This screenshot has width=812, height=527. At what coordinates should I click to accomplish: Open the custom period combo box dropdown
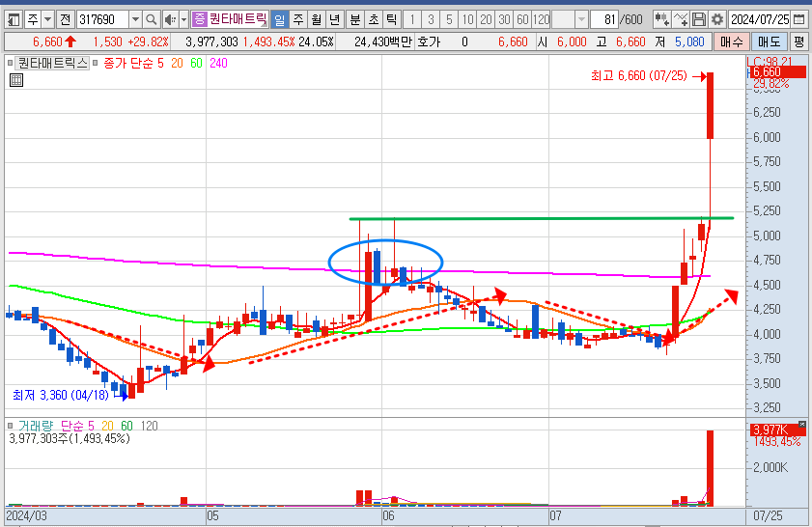pyautogui.click(x=581, y=19)
